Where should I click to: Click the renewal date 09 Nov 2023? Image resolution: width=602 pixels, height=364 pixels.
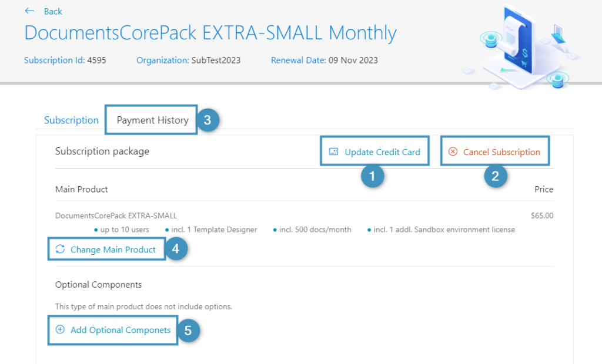[x=353, y=60]
